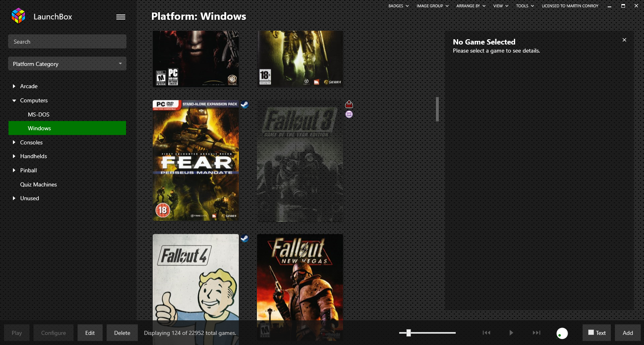
Task: Click the Steam badge on Fallout 4
Action: [244, 238]
